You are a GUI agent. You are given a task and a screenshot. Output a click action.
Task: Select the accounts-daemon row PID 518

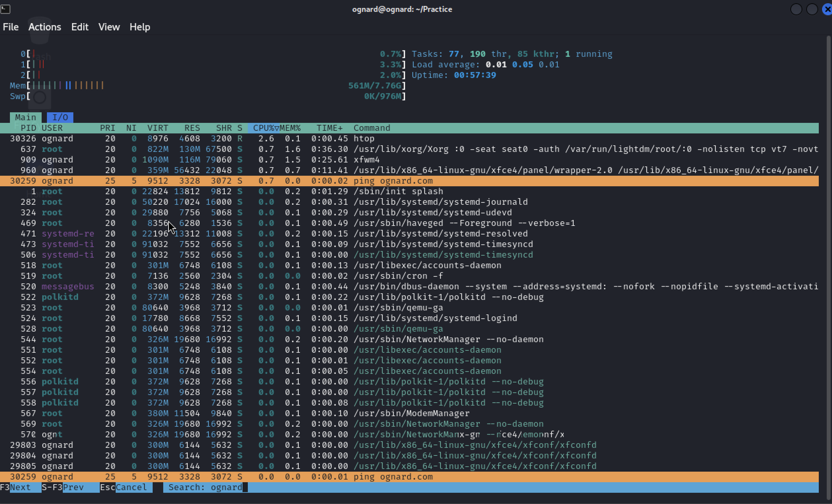[409, 265]
